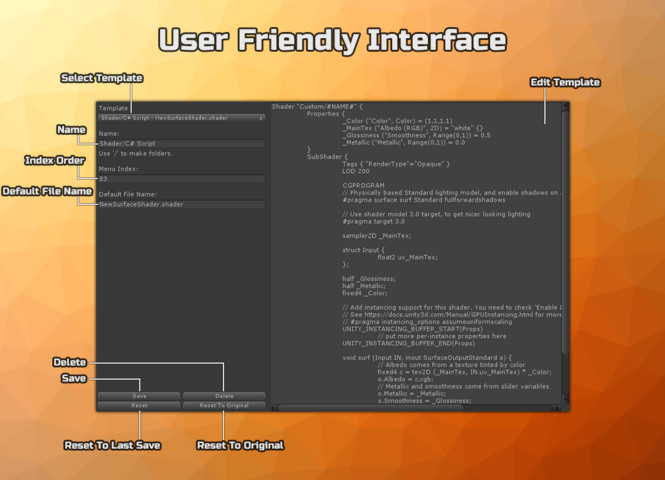Click the code line 'Properties {'
Screen dimensions: 665x480
point(326,114)
